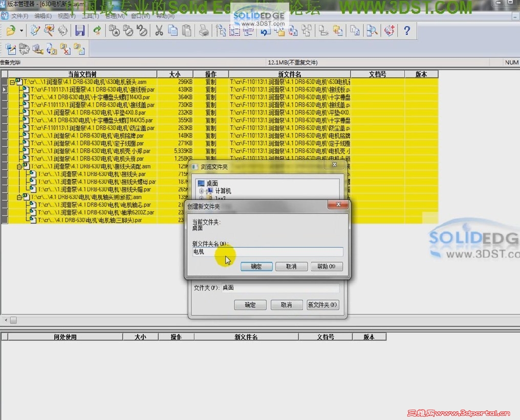Viewport: 520px width, 420px height.
Task: Select the 电机铭牌.par row in document tree
Action: (x=87, y=136)
